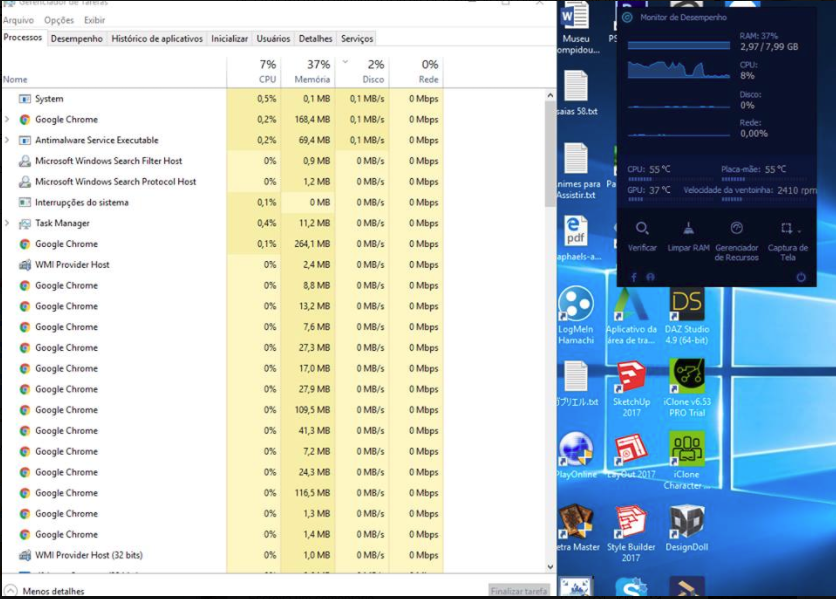Expand the Task Manager process row
Viewport: 836px width, 599px height.
7,223
